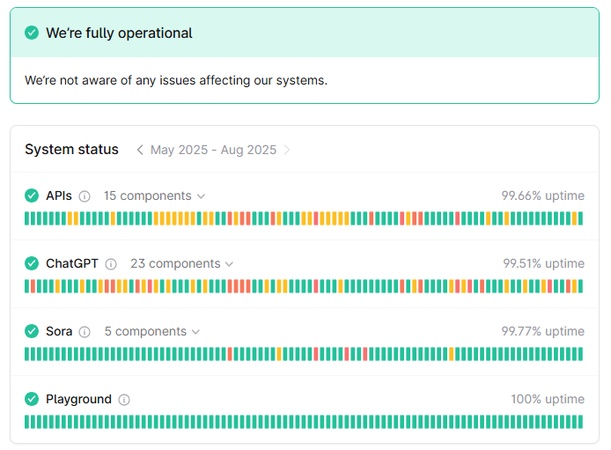Click the ChatGPT section name
The image size is (611, 450).
72,264
